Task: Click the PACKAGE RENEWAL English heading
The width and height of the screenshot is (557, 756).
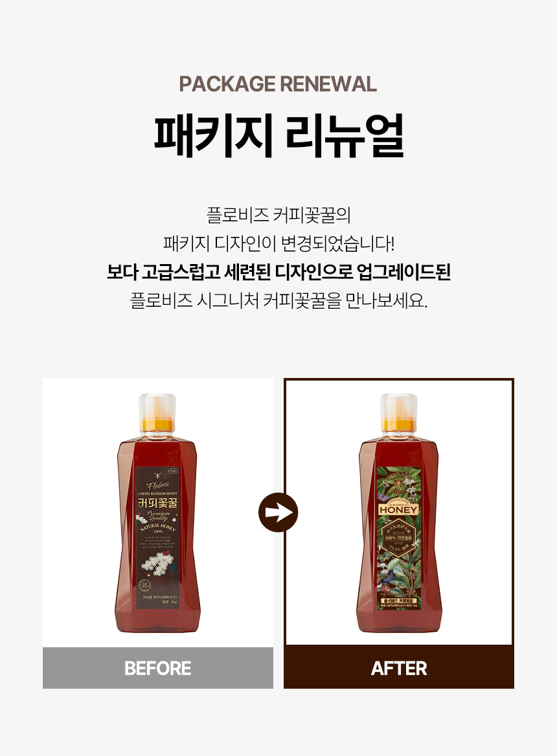Action: click(x=278, y=84)
